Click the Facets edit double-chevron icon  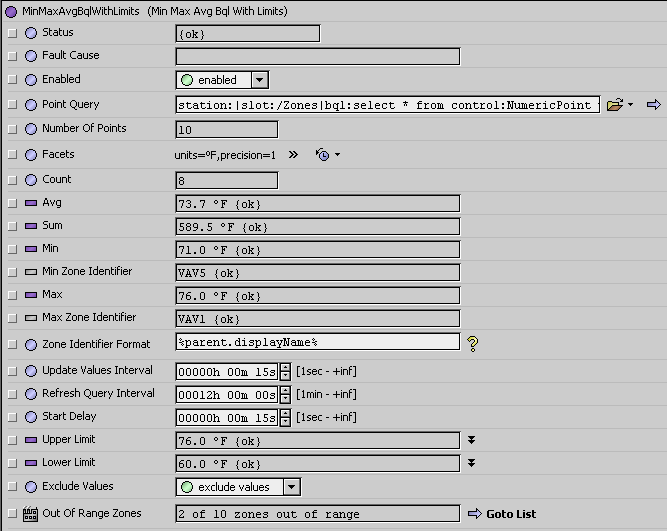point(293,155)
